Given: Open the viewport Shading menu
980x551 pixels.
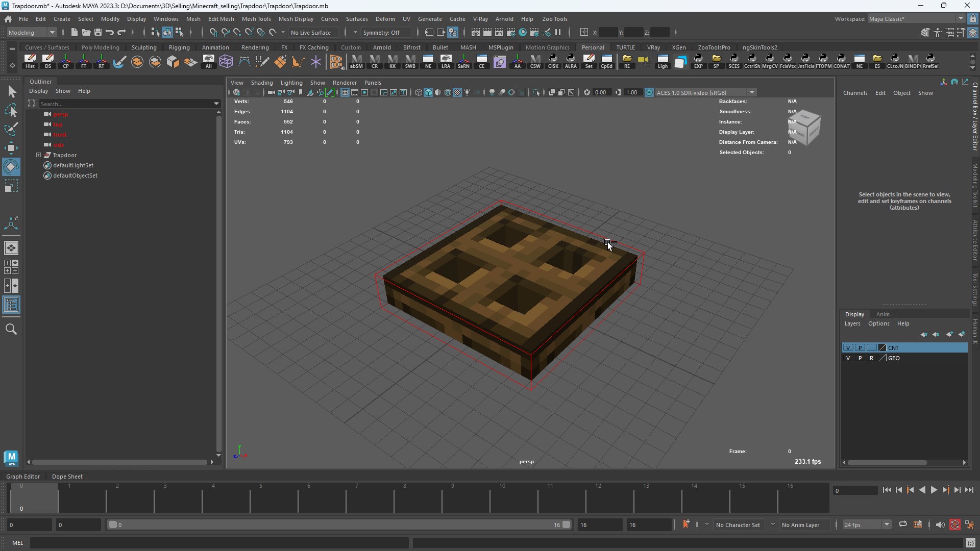Looking at the screenshot, I should pyautogui.click(x=262, y=83).
